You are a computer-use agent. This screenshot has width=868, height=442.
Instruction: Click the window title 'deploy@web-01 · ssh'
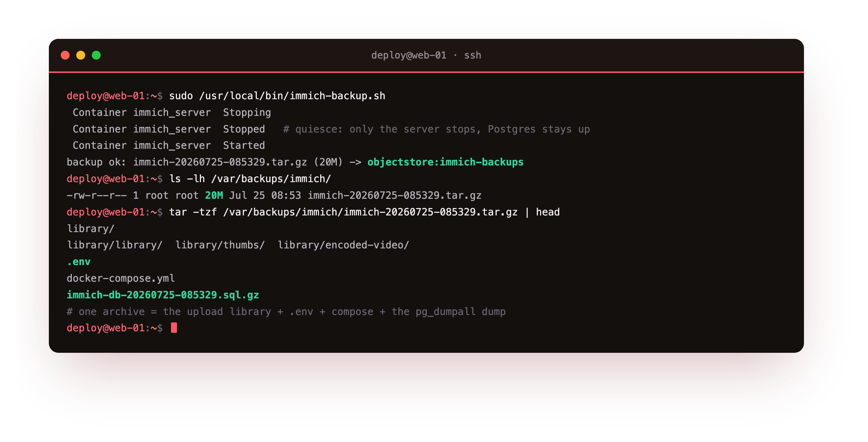coord(426,55)
